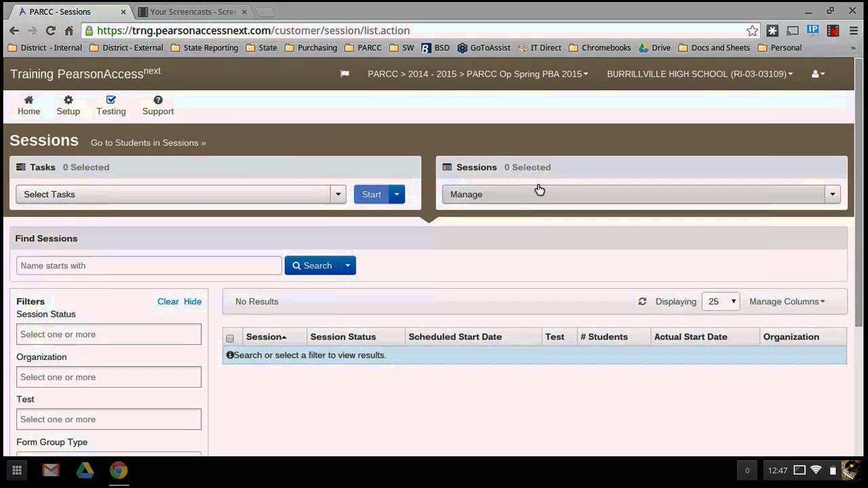
Task: Open Chrome from the shelf
Action: click(119, 470)
